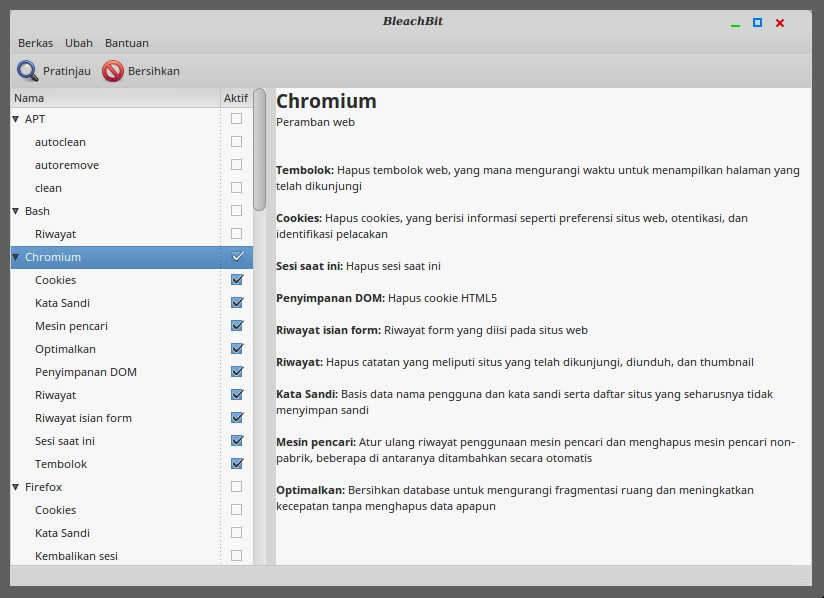Enable the autoclean checkbox
Screen dimensions: 824x598
236,142
